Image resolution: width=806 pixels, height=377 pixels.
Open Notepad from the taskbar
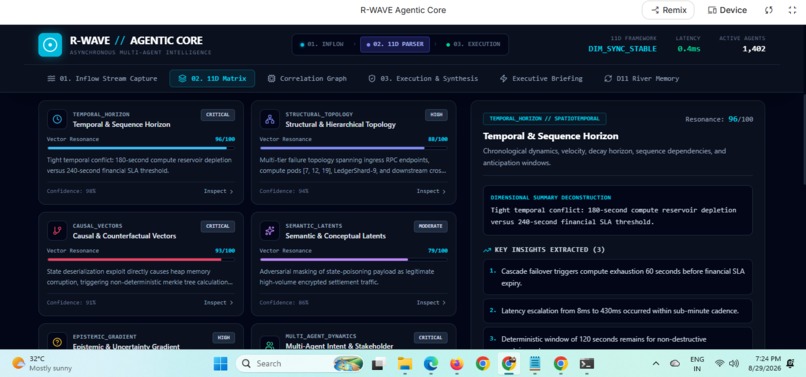coord(535,364)
